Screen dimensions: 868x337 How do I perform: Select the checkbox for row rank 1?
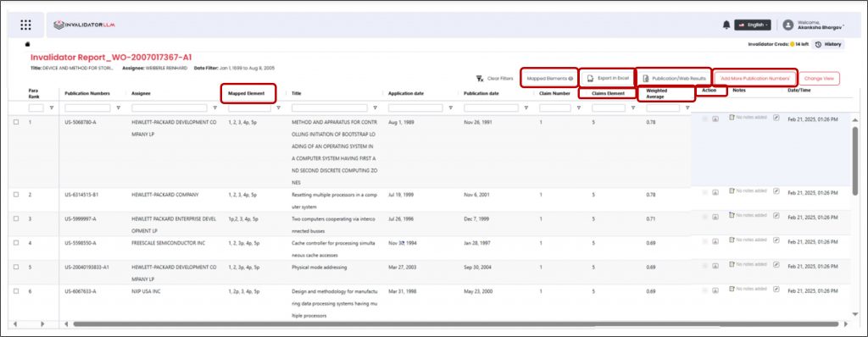16,121
